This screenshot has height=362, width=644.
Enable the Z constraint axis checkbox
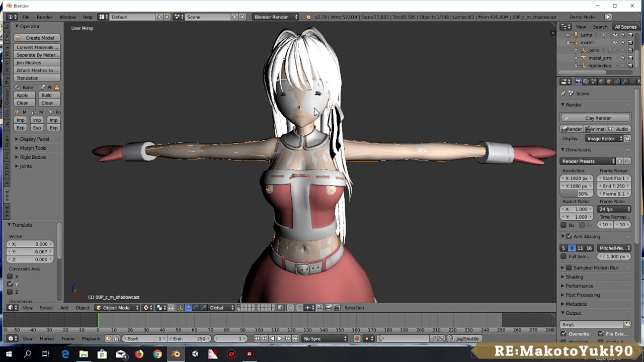point(10,292)
